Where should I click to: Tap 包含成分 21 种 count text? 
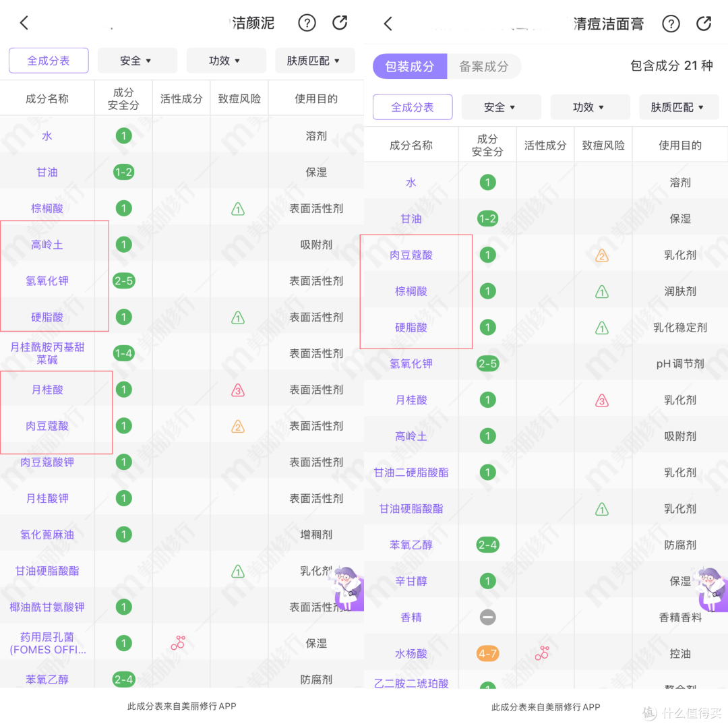(671, 65)
